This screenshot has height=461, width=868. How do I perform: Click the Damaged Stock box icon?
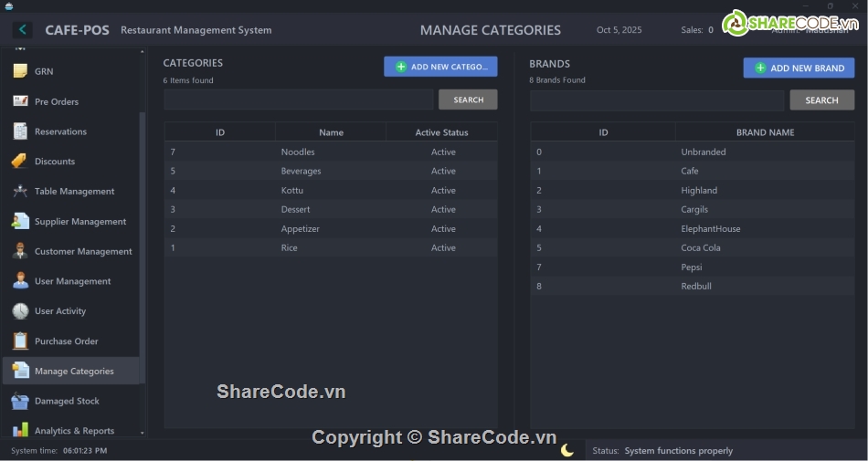tap(20, 401)
